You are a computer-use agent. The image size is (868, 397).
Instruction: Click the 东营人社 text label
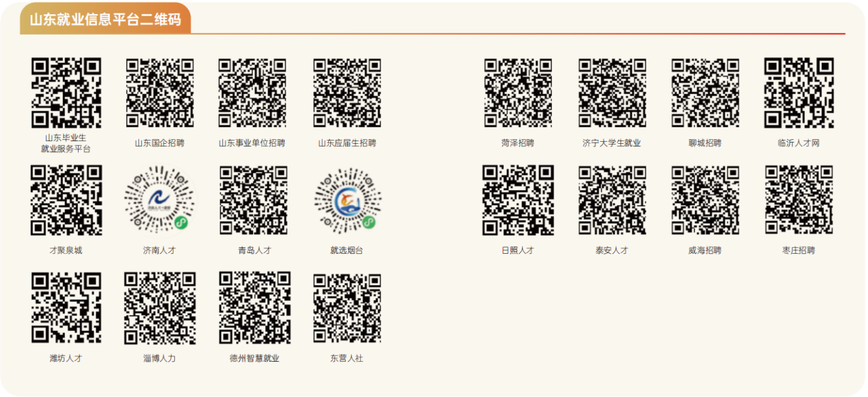click(347, 358)
